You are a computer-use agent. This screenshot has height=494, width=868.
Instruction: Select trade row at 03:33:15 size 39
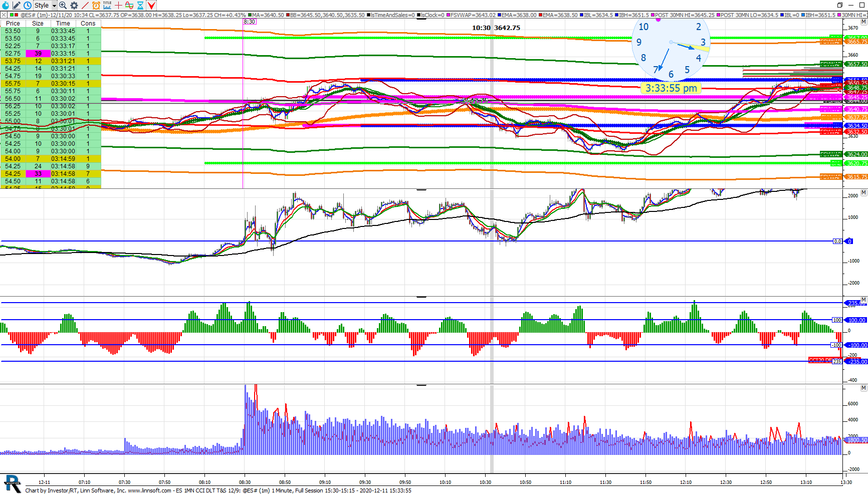point(51,53)
